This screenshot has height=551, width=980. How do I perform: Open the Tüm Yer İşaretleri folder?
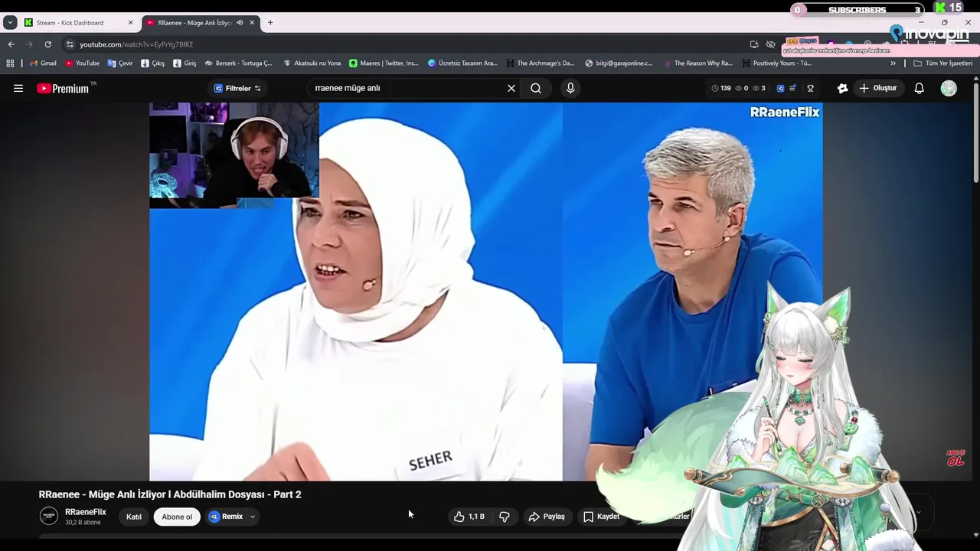click(942, 64)
